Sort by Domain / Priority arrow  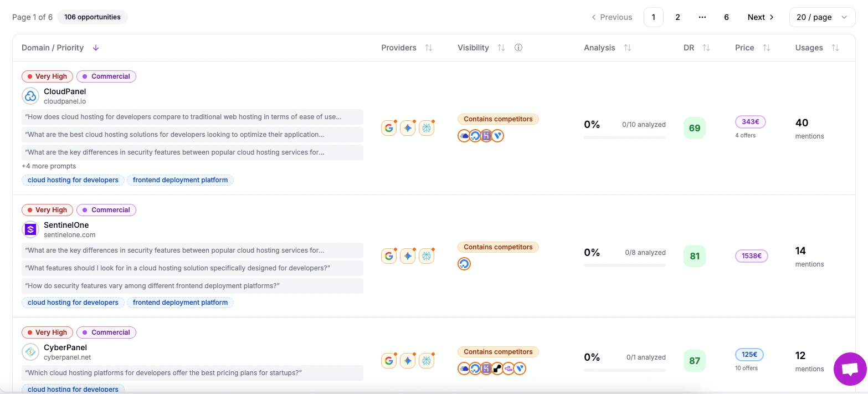click(x=96, y=48)
